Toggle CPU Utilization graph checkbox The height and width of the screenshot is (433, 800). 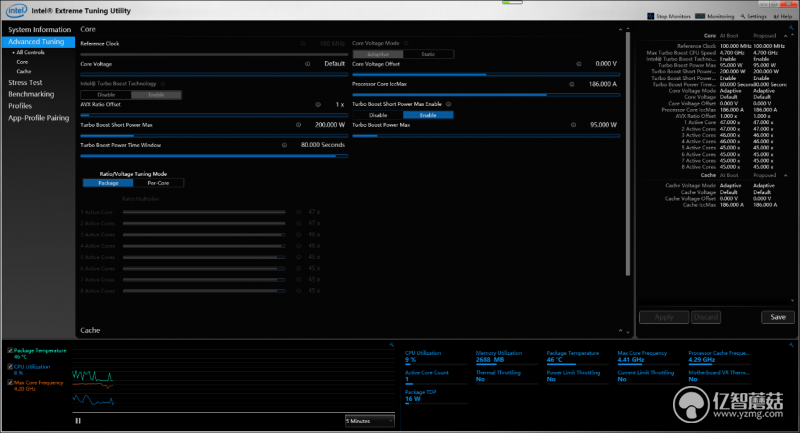pyautogui.click(x=10, y=367)
